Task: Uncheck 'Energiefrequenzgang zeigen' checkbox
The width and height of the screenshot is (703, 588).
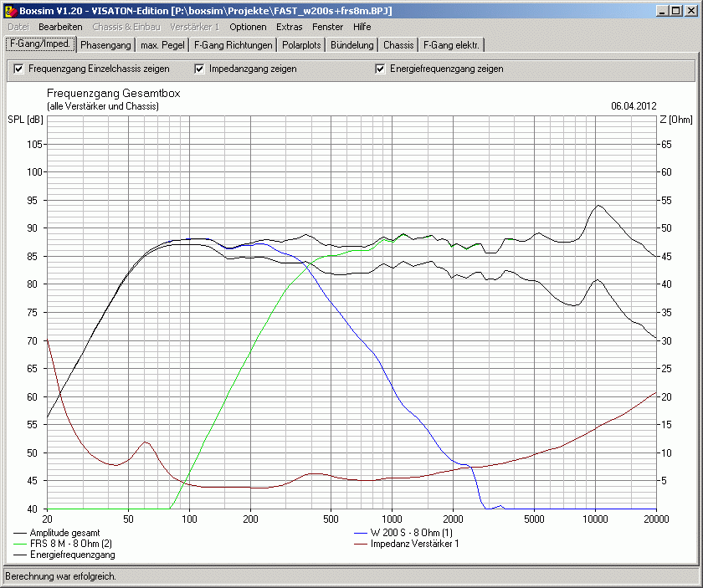Action: click(380, 69)
